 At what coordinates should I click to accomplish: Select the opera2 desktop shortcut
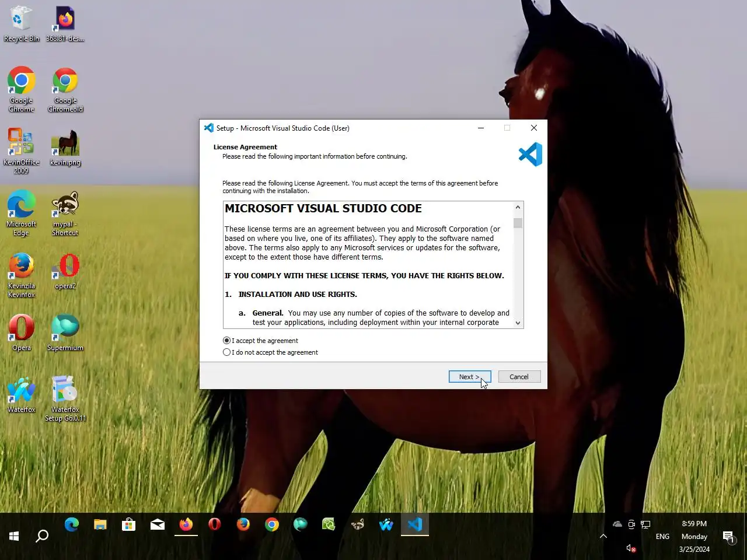(x=65, y=271)
